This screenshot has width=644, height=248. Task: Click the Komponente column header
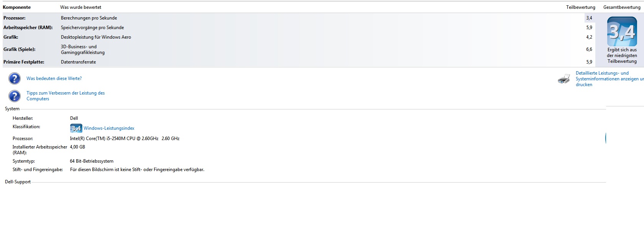17,7
